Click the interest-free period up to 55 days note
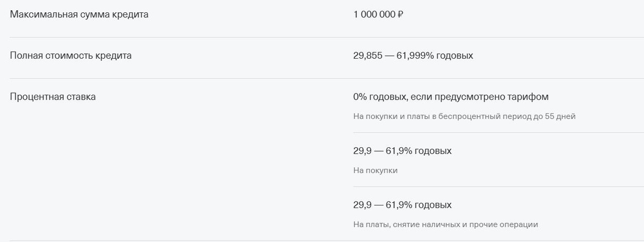This screenshot has width=644, height=242. (464, 116)
